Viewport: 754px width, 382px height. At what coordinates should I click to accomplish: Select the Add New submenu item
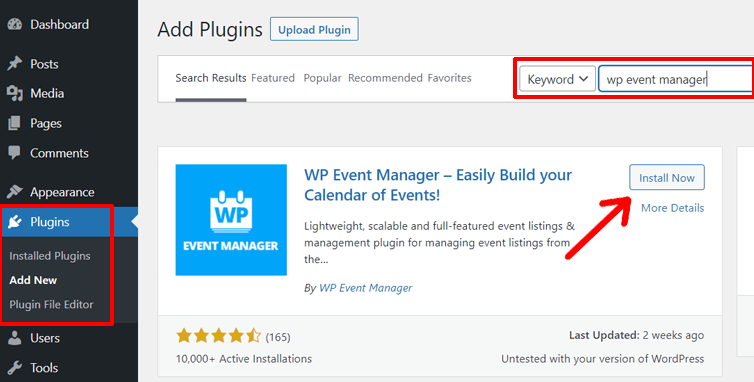[33, 280]
